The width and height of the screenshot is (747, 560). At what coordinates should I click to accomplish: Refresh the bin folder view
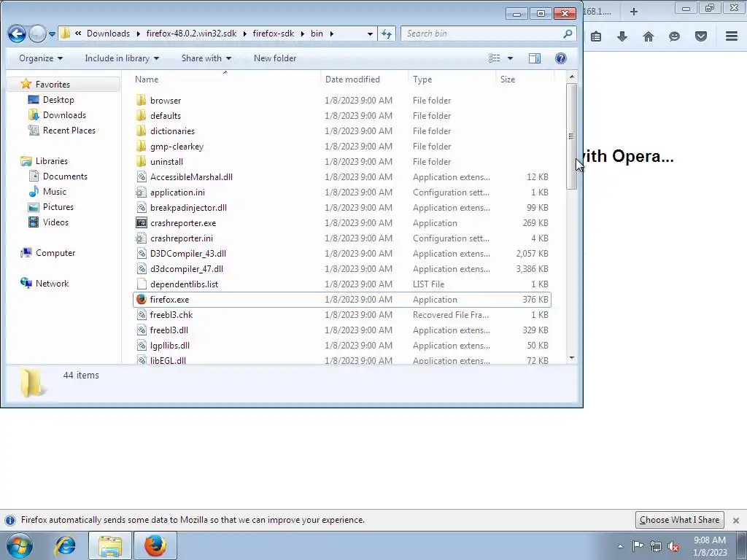[387, 34]
